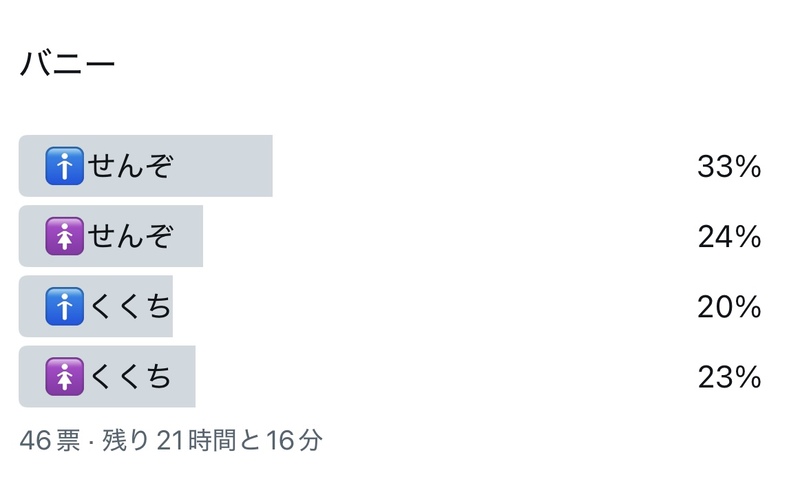
Task: Click the right end of the 23% gray bar
Action: pos(189,377)
